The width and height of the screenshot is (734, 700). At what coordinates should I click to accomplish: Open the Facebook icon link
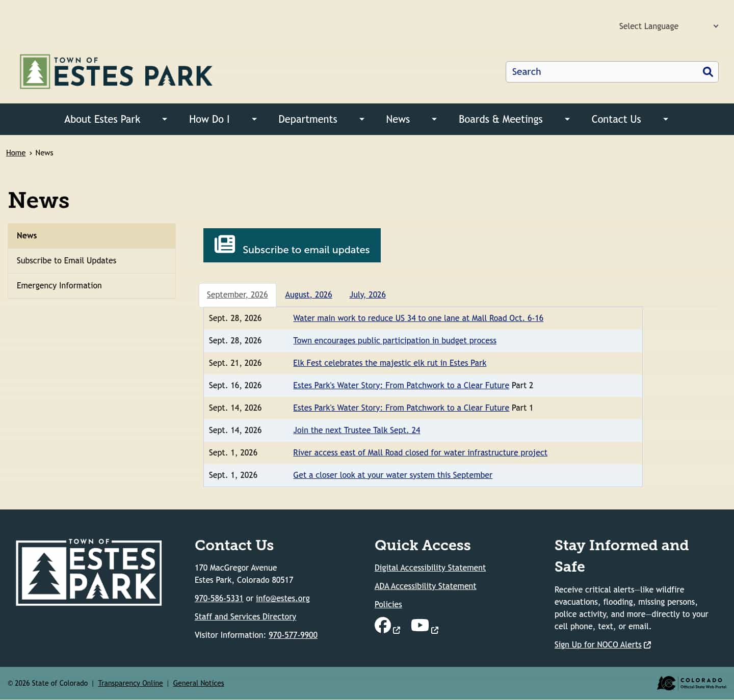pyautogui.click(x=383, y=625)
